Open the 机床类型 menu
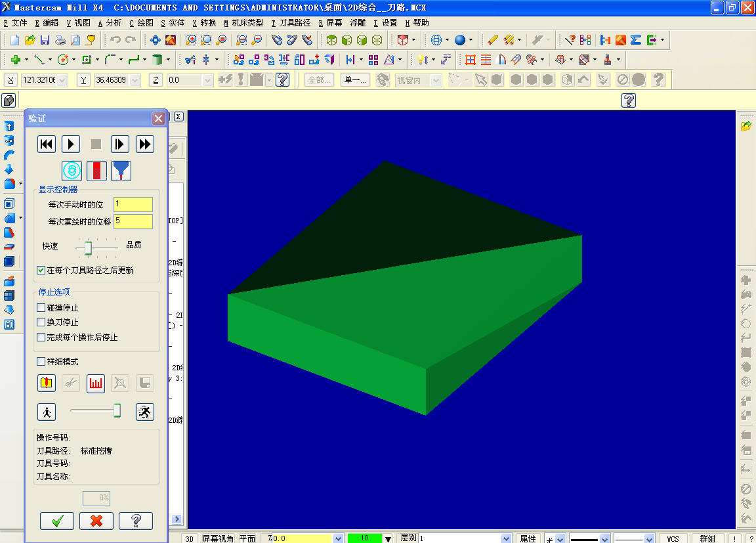The width and height of the screenshot is (756, 543). click(243, 23)
